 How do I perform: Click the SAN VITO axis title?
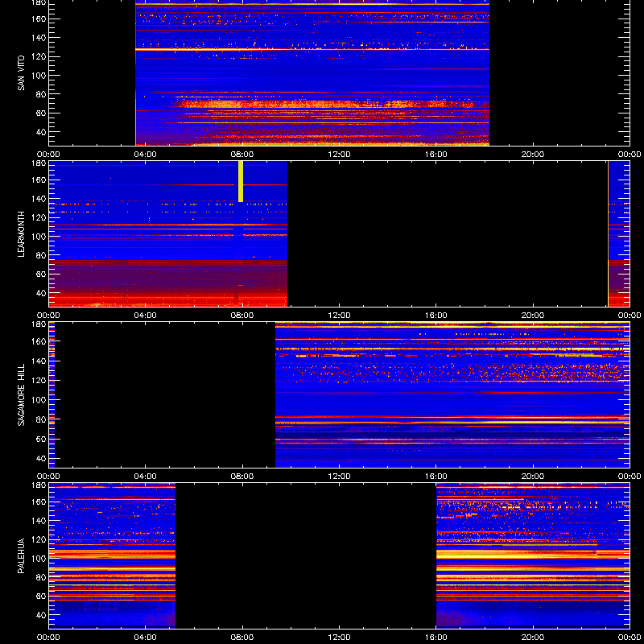[21, 73]
